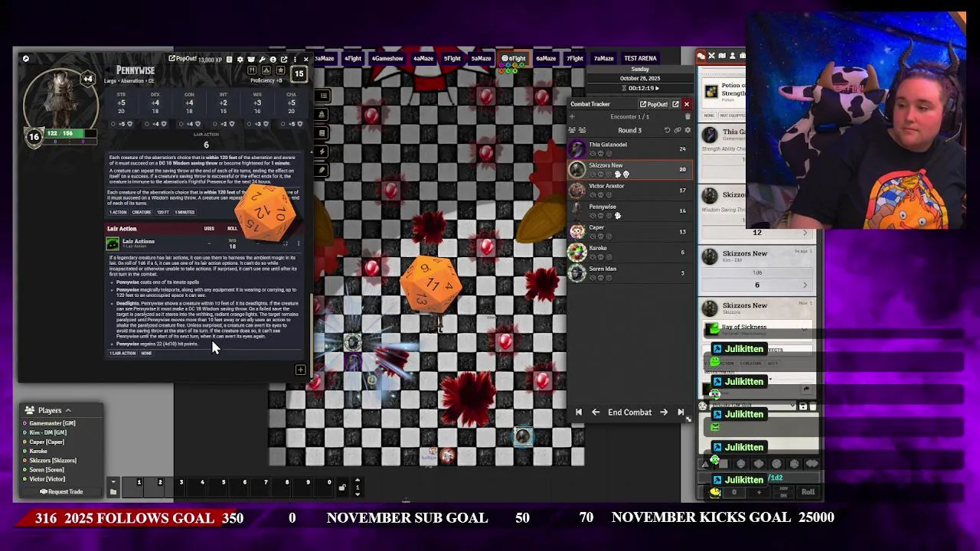The image size is (980, 551).
Task: Click Roll button in dice tray
Action: [808, 492]
